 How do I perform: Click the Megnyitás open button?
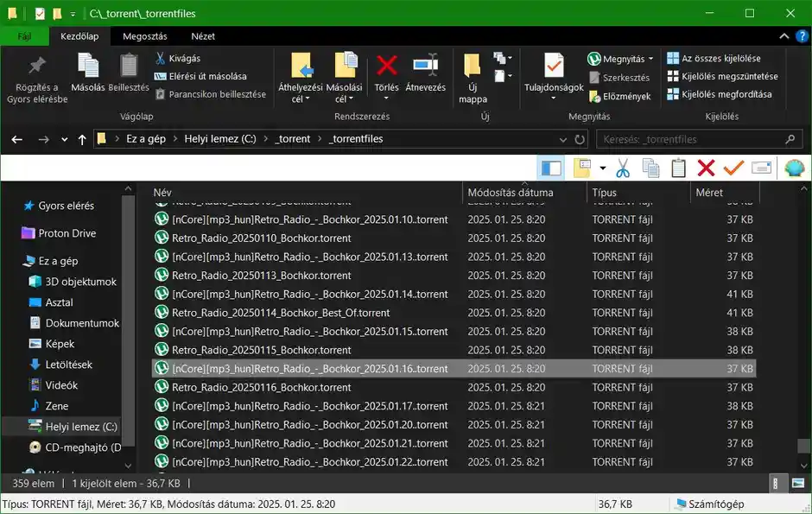point(616,59)
